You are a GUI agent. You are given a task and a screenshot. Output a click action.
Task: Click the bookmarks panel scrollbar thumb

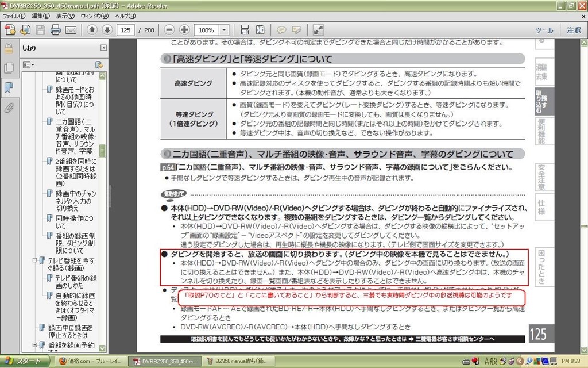[102, 151]
